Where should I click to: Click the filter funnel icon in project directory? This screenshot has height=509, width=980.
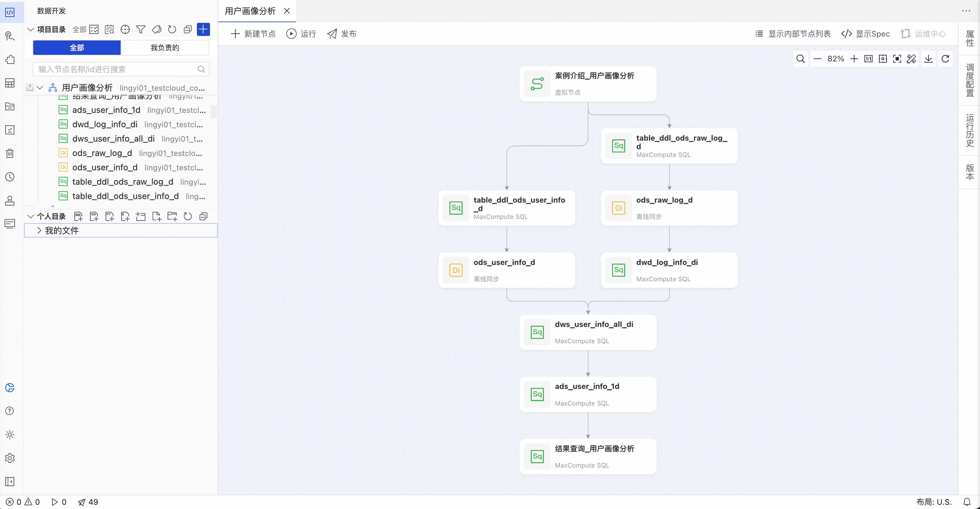pos(141,29)
